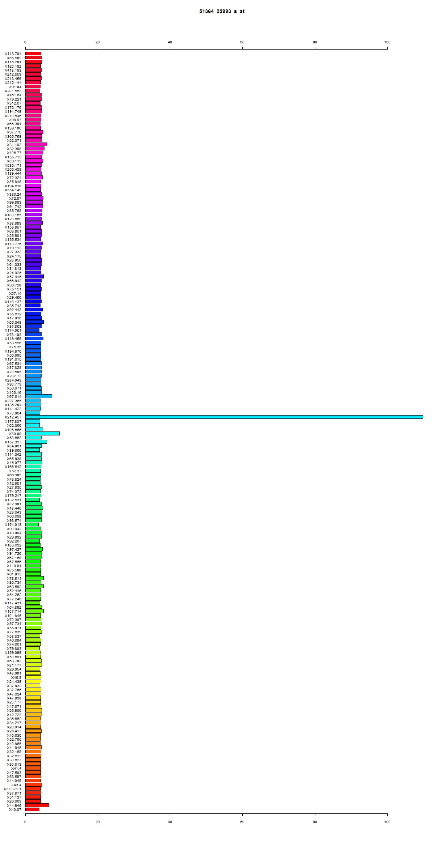Click the X111.423 label

13,409
